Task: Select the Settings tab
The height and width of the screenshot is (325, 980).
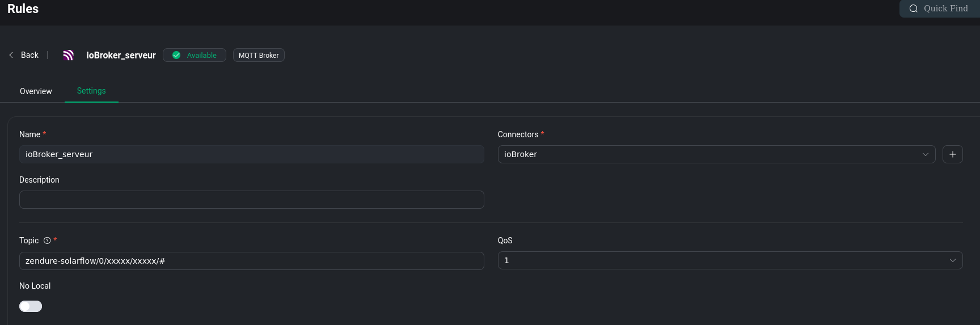Action: 91,91
